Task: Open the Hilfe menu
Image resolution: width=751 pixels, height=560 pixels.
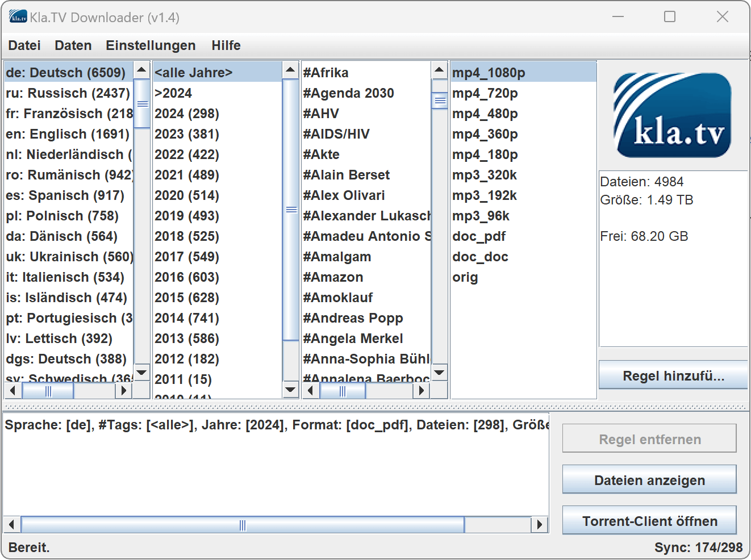Action: coord(226,45)
